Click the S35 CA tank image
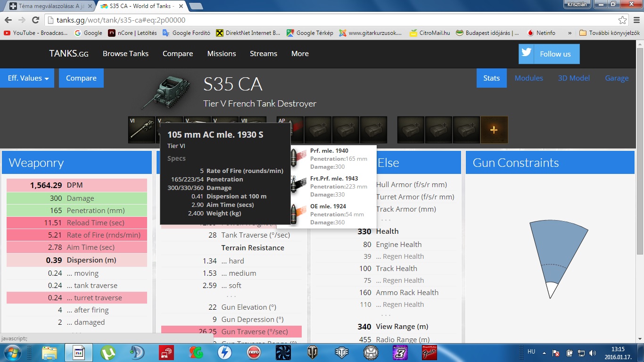Image resolution: width=644 pixels, height=362 pixels. click(166, 91)
